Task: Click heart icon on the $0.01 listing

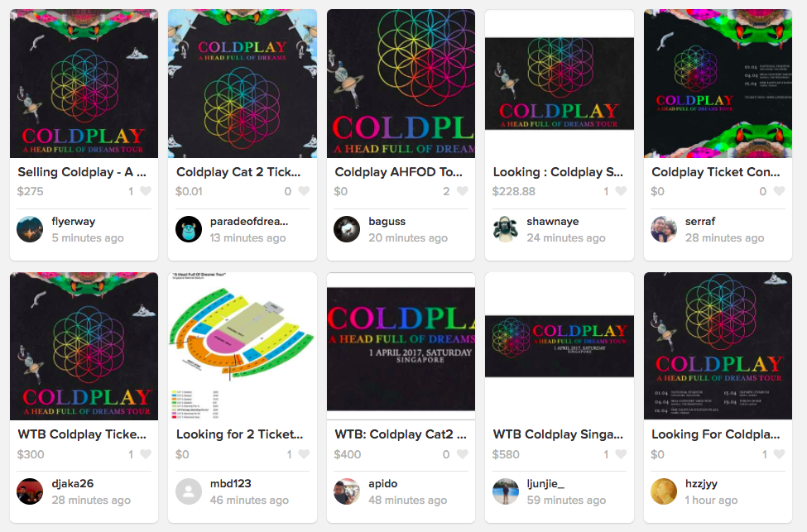Action: point(304,191)
